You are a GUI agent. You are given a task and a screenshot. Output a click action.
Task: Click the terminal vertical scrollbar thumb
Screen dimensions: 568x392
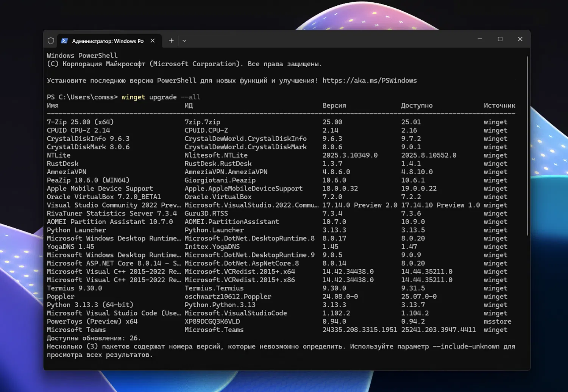[x=527, y=146]
